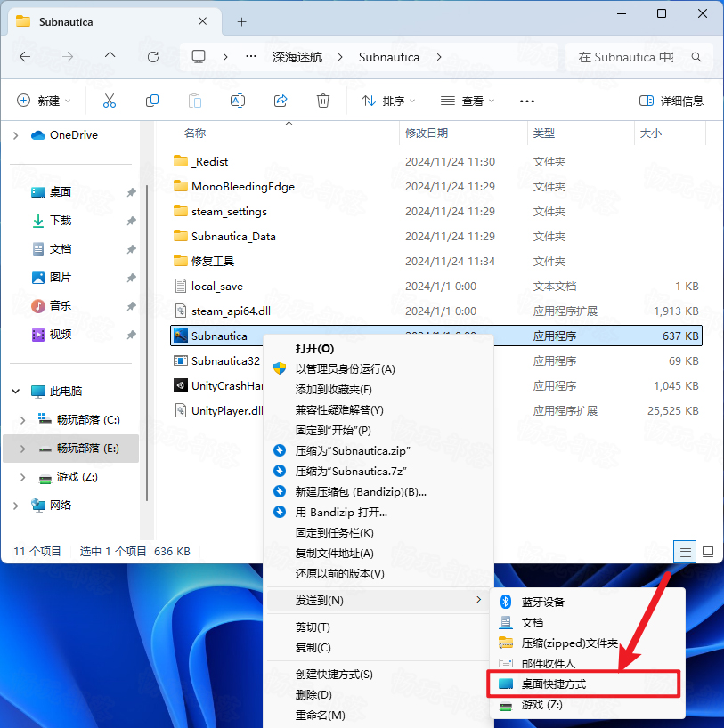Select 以管理员身份运行(A) menu entry
The width and height of the screenshot is (724, 728).
pyautogui.click(x=378, y=369)
